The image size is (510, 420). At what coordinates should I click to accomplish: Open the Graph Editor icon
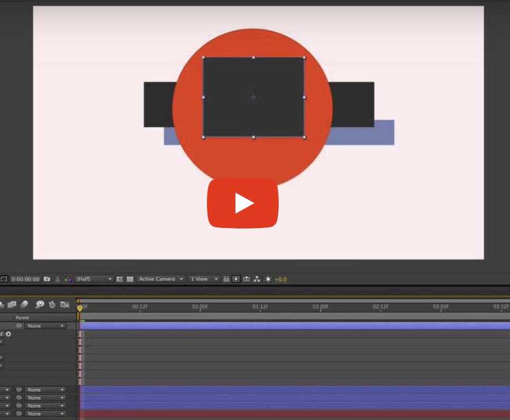(65, 304)
